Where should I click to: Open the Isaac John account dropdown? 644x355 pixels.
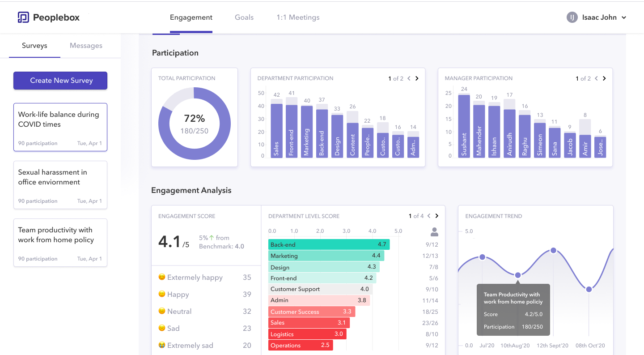click(x=624, y=17)
